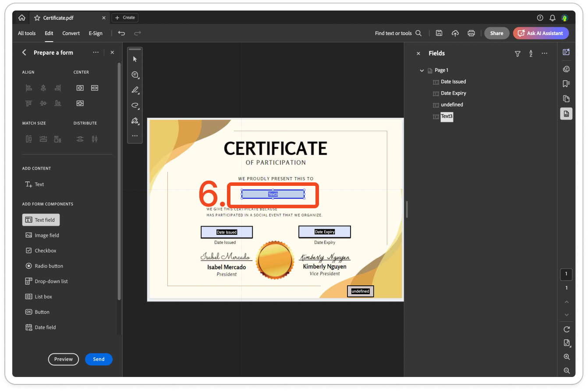Select the highlighter pen tool

tap(135, 90)
